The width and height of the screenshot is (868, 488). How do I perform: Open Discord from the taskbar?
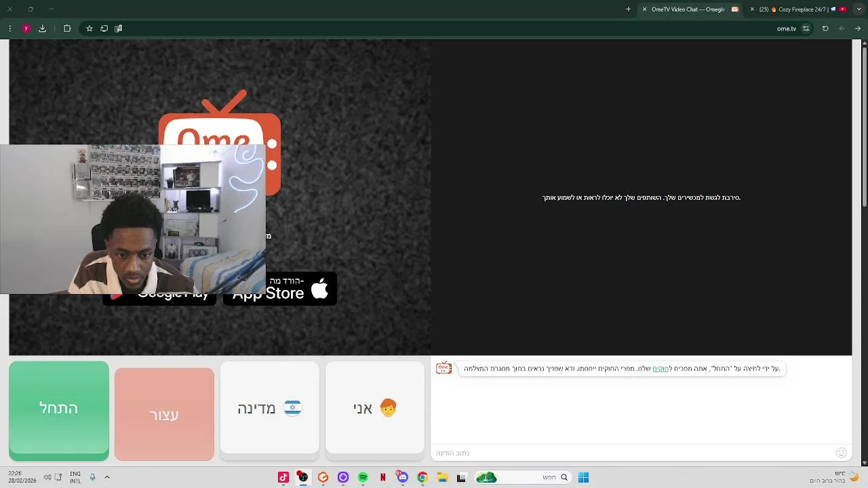coord(403,477)
